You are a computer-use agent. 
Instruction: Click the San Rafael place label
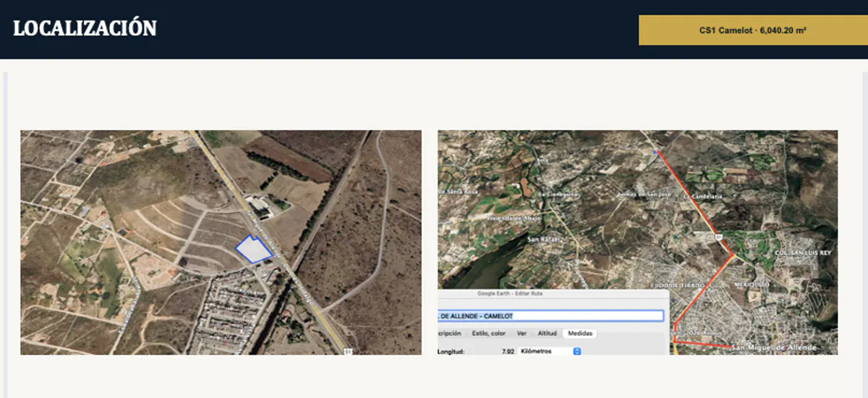pyautogui.click(x=545, y=239)
